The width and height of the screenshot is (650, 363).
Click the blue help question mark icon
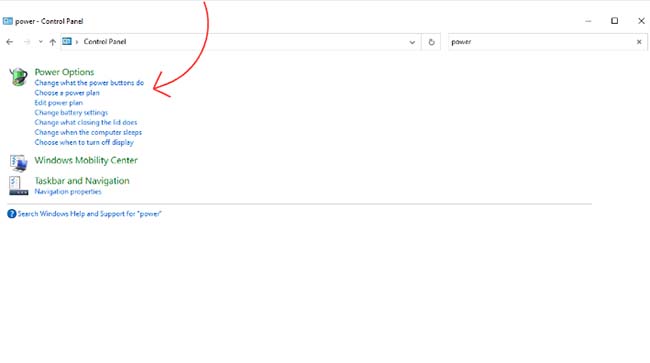coord(12,214)
